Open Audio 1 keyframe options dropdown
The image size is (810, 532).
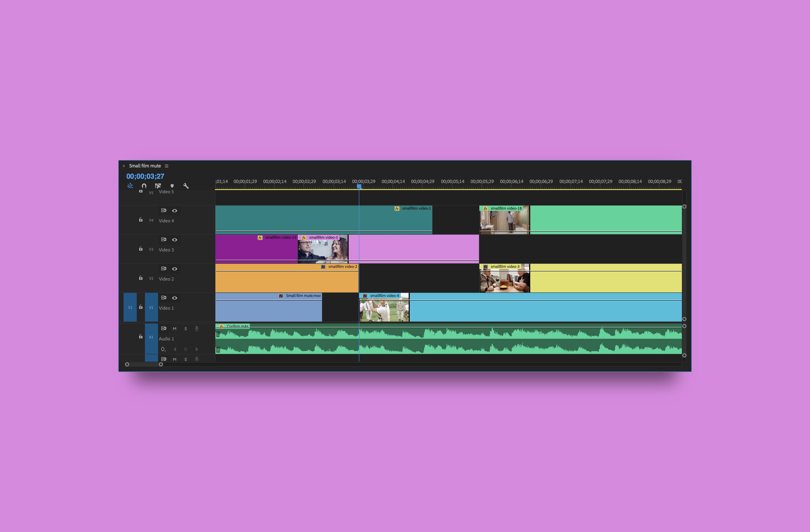[x=163, y=349]
